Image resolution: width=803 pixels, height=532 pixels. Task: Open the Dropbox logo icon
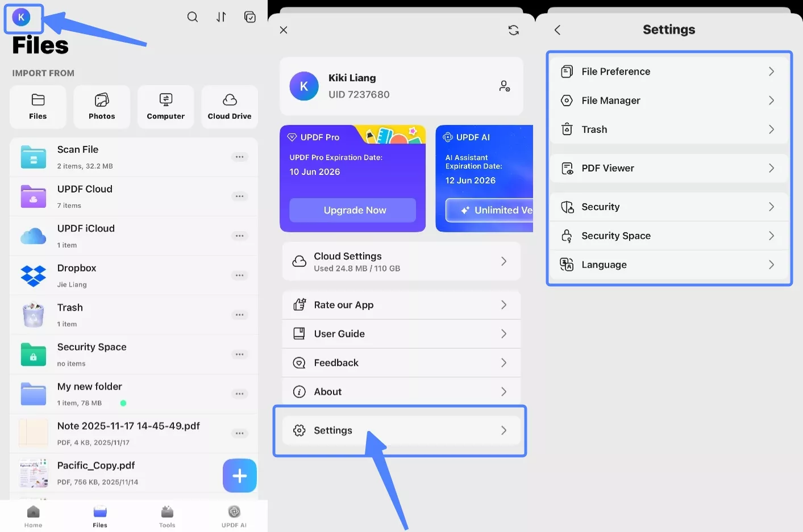coord(34,276)
